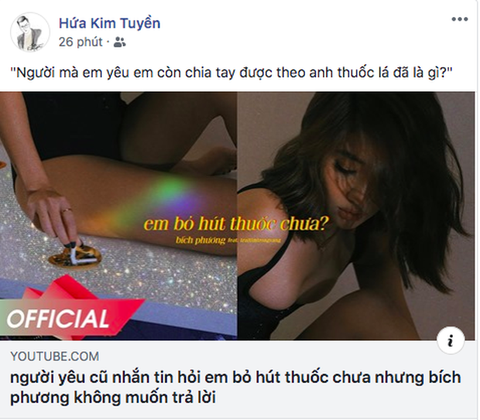This screenshot has height=420, width=480.
Task: Open the YouTube video title link
Action: click(x=235, y=387)
